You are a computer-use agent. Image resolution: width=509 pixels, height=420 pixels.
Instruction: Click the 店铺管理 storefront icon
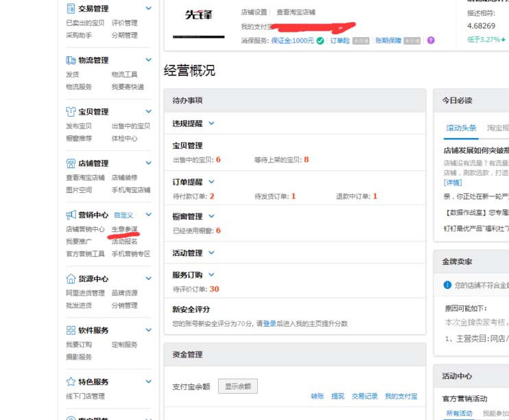(x=71, y=163)
